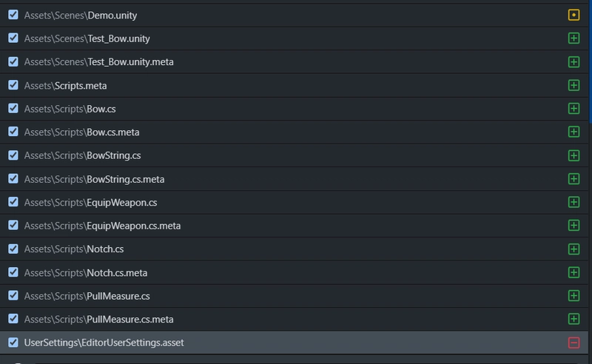Click the green plus icon for BowString.cs

tap(573, 155)
